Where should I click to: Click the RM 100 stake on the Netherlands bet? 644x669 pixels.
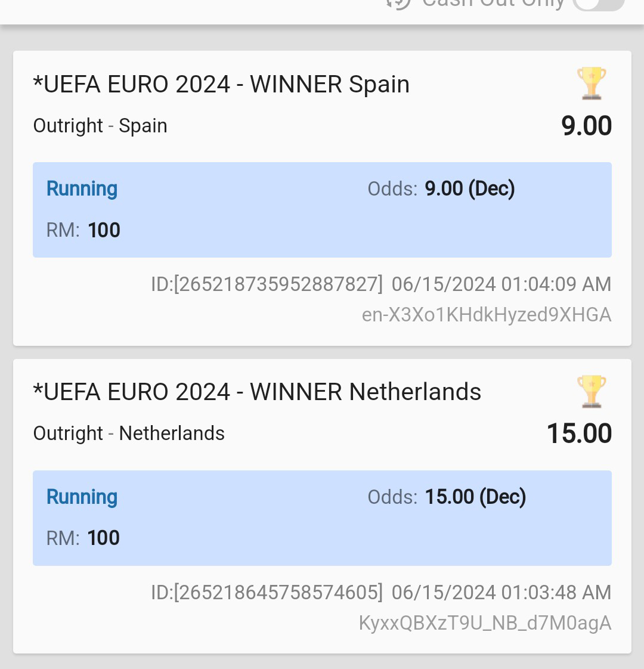point(83,538)
